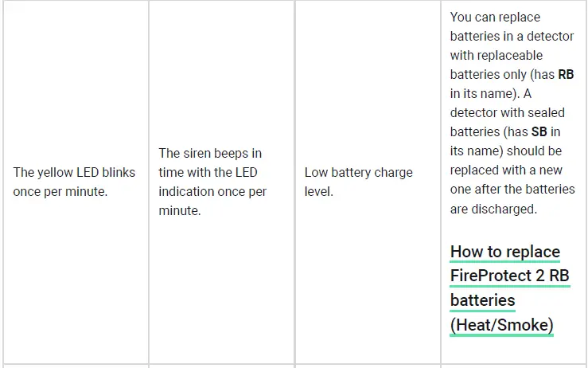Click the word "yellow" in first column
588x368 pixels.
pyautogui.click(x=56, y=172)
